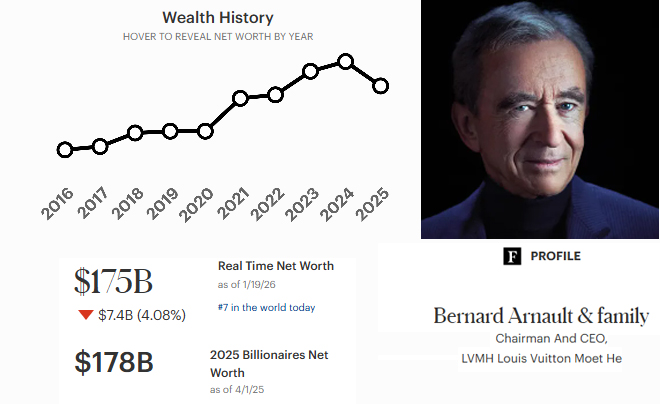660x404 pixels.
Task: Open the '#7 in the world today' link
Action: [x=266, y=307]
